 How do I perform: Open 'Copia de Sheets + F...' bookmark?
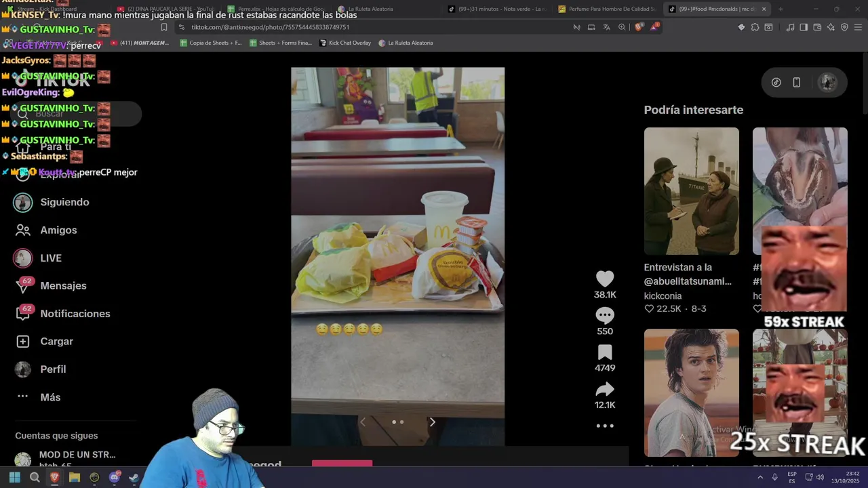(x=210, y=43)
